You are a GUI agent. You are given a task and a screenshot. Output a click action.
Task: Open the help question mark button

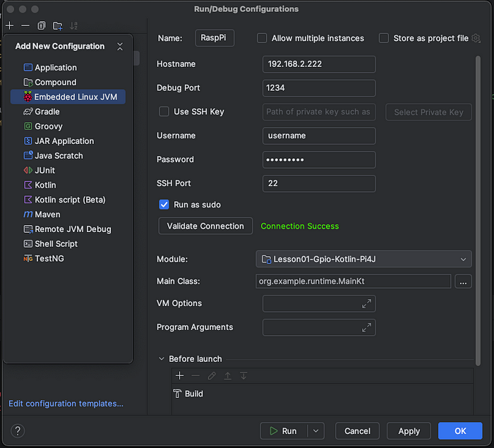coord(18,430)
